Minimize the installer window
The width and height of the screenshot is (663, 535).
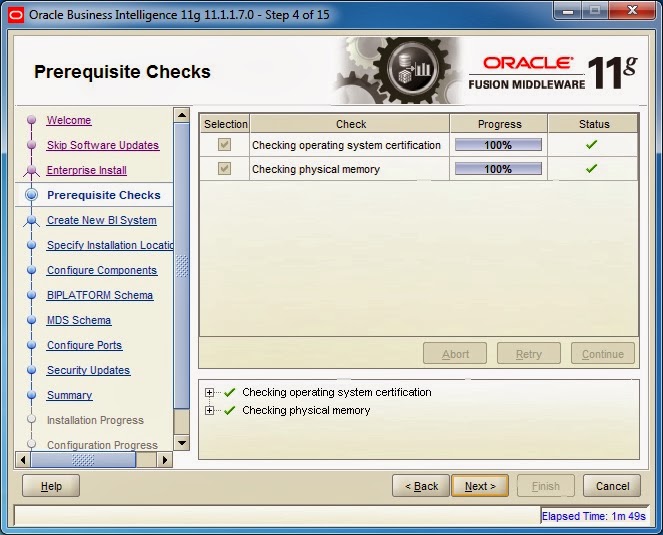click(568, 10)
